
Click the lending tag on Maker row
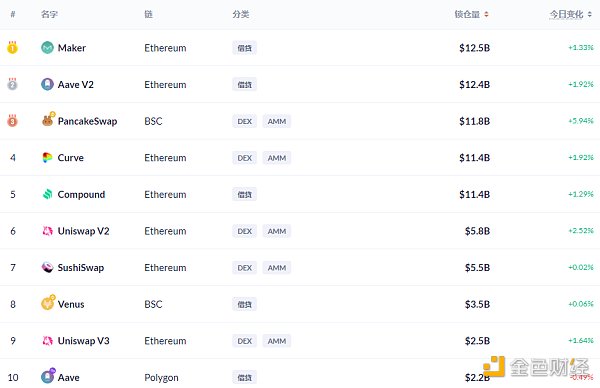(245, 48)
